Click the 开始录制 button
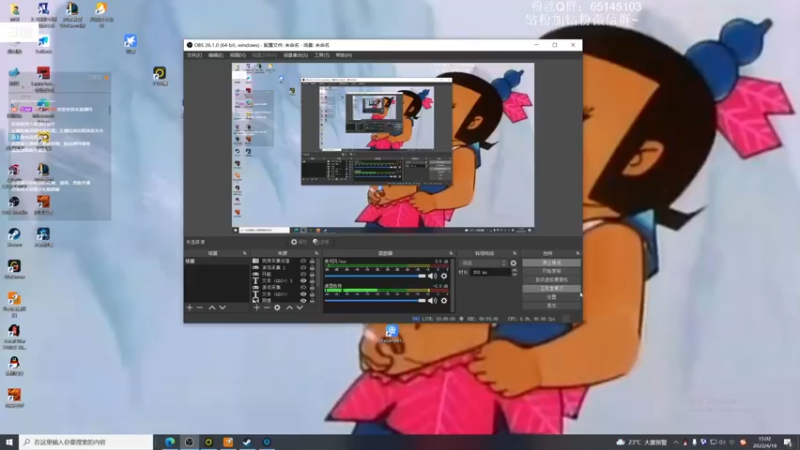The height and width of the screenshot is (450, 800). [x=551, y=271]
